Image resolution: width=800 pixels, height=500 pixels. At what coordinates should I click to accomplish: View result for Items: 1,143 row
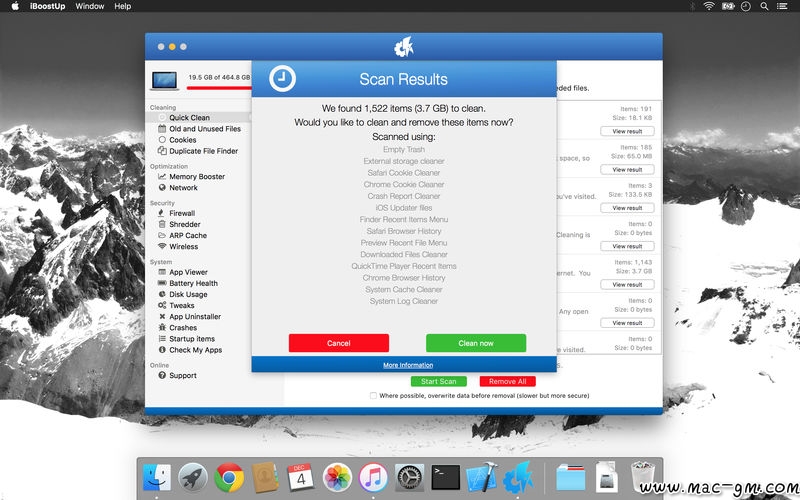click(x=627, y=284)
